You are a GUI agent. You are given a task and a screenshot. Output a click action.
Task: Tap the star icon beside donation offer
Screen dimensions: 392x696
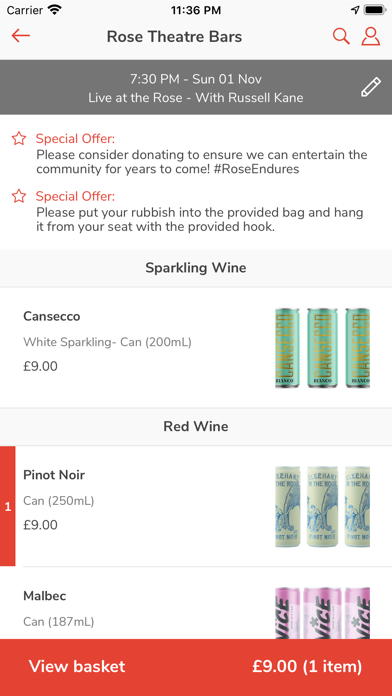point(19,138)
